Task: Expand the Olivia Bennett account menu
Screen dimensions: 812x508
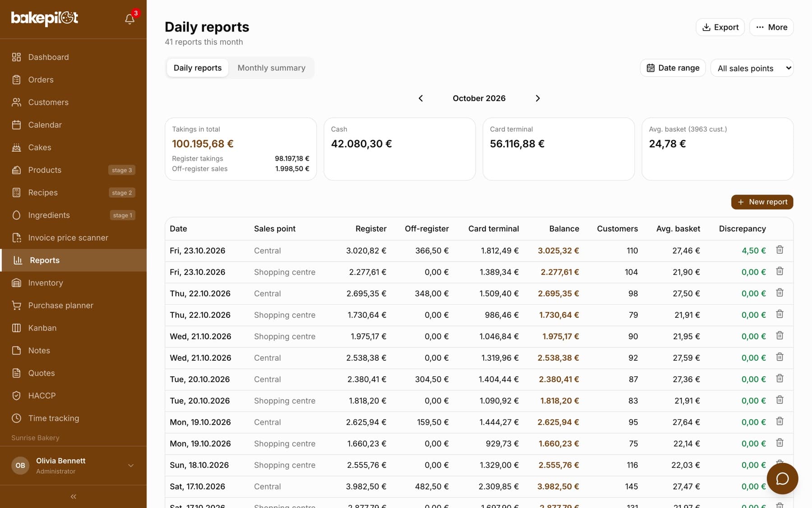Action: [x=73, y=466]
